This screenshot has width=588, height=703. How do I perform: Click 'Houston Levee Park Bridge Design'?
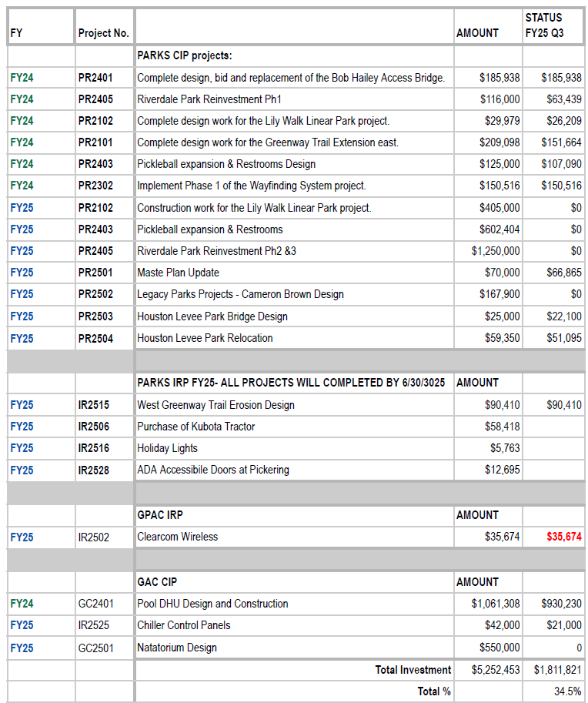[x=212, y=316]
